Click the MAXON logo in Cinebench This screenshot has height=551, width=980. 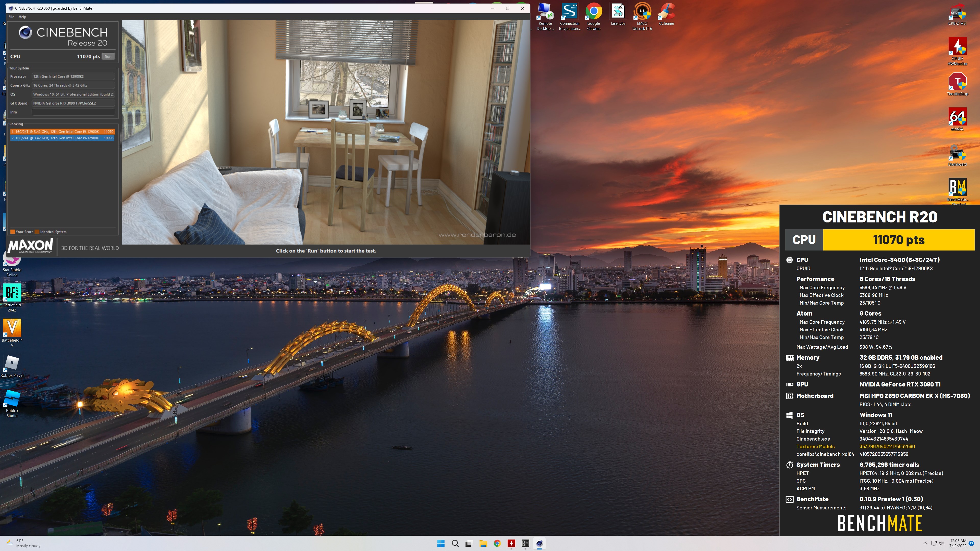click(x=30, y=246)
